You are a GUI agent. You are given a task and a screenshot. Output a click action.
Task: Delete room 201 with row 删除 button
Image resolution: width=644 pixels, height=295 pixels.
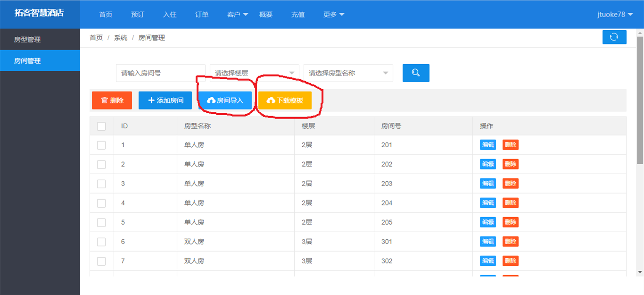tap(511, 145)
